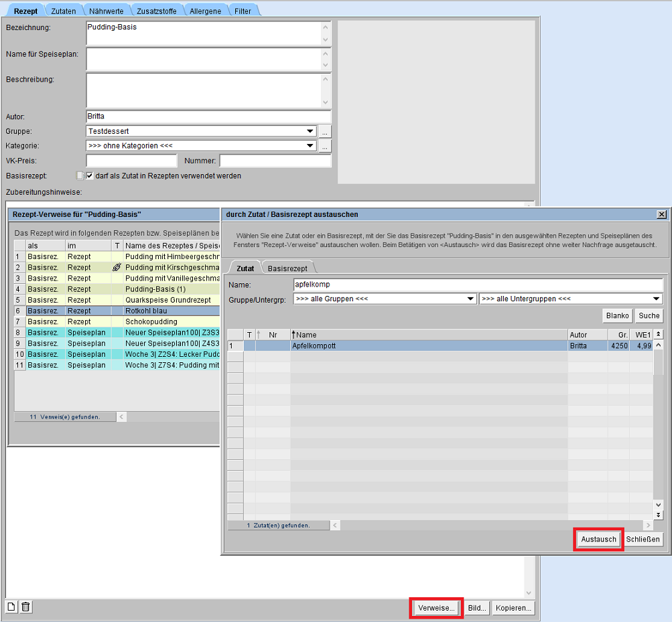This screenshot has height=622, width=672.
Task: Jump to last row with double-down arrow
Action: pos(658,515)
